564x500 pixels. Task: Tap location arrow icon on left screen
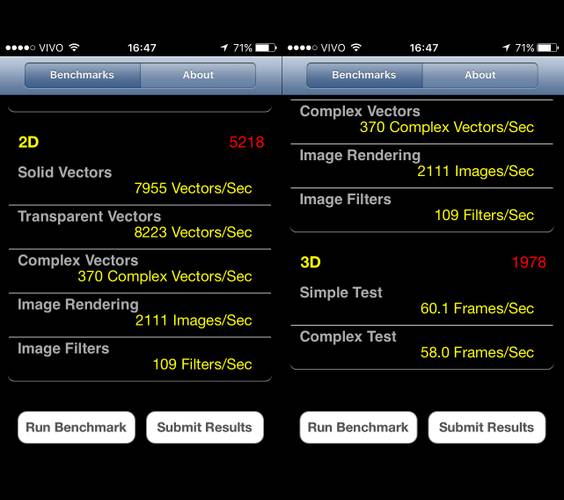tap(224, 47)
